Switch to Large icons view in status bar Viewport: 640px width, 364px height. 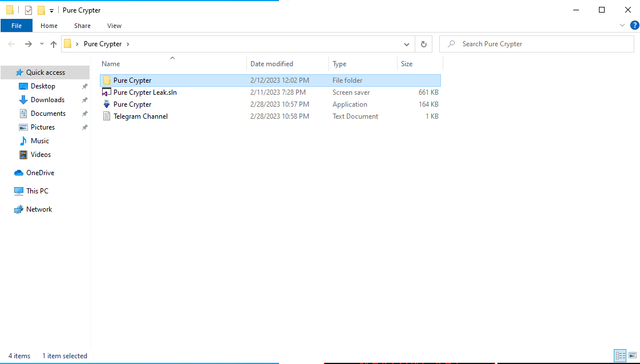tap(632, 356)
